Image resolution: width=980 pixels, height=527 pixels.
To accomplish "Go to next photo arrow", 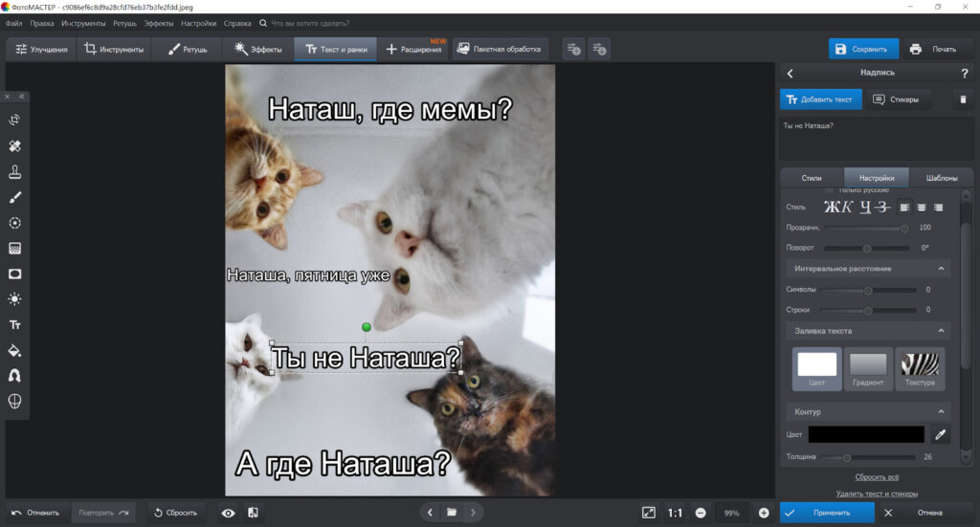I will 473,513.
